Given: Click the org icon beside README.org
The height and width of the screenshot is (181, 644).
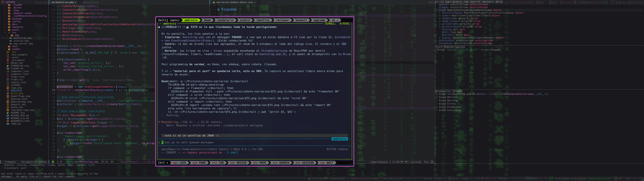Looking at the screenshot, I should (8, 113).
